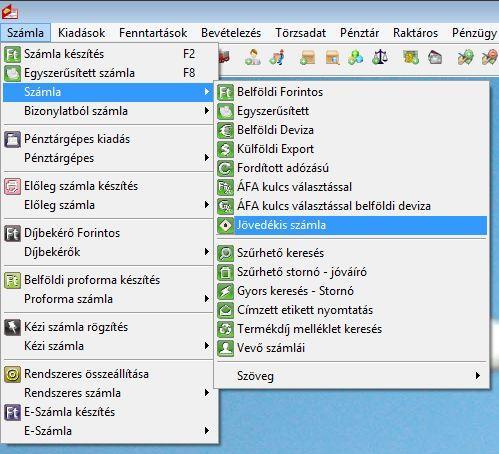The height and width of the screenshot is (454, 499).
Task: Click the Címzett etikett nyomtatás envelope icon
Action: 225,310
